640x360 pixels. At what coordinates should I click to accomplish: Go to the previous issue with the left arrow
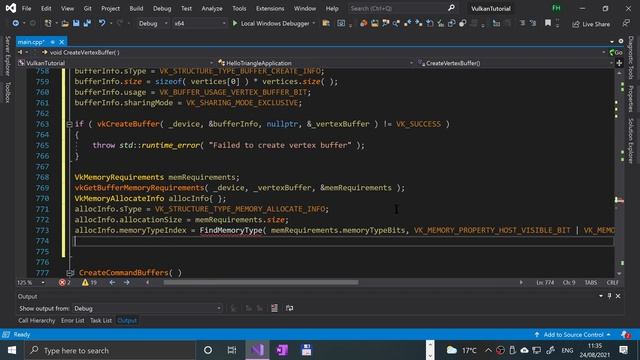[112, 282]
